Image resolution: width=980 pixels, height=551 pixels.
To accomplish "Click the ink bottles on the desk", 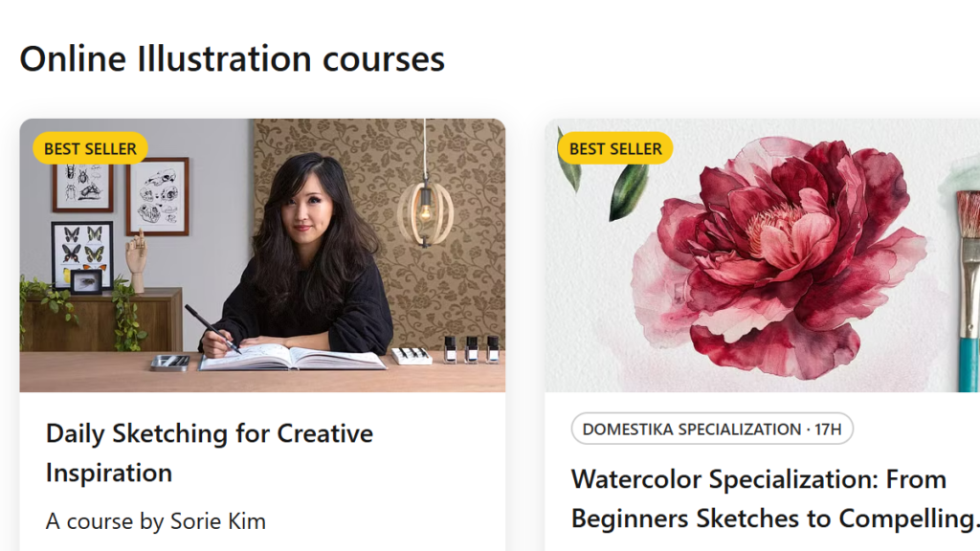I will pyautogui.click(x=470, y=349).
